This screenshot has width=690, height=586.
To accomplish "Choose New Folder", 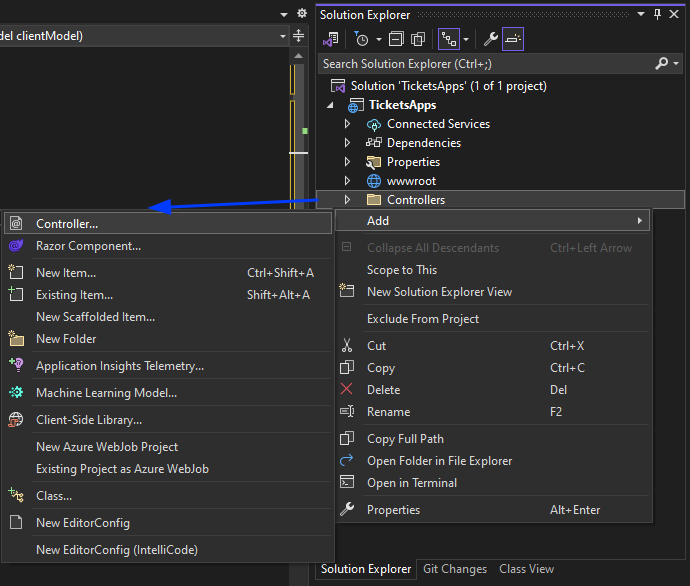I will click(x=168, y=339).
